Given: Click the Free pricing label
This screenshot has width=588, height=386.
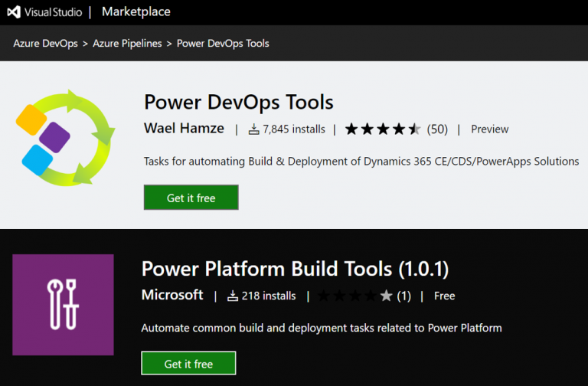Looking at the screenshot, I should click(444, 296).
